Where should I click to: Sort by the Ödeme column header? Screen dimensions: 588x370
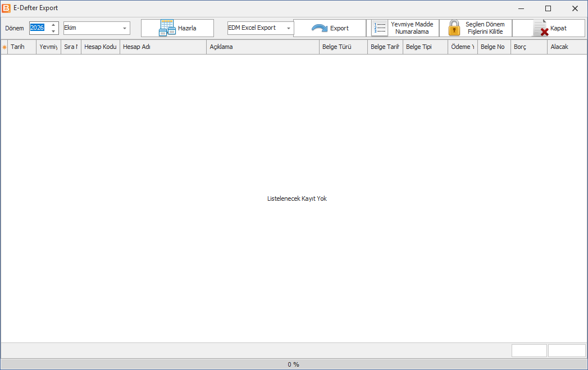463,47
